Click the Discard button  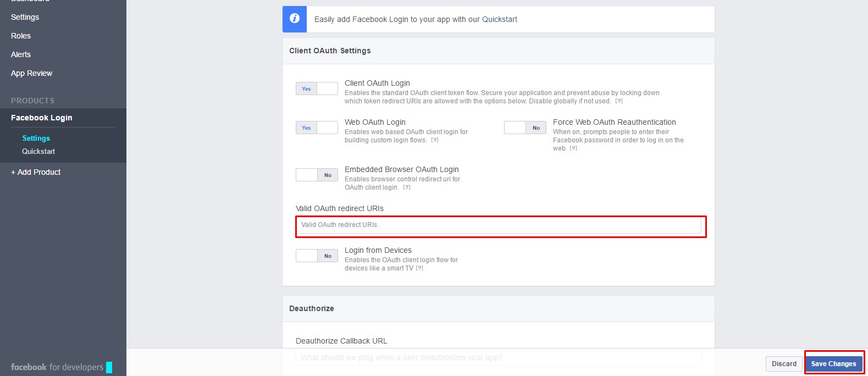point(784,363)
